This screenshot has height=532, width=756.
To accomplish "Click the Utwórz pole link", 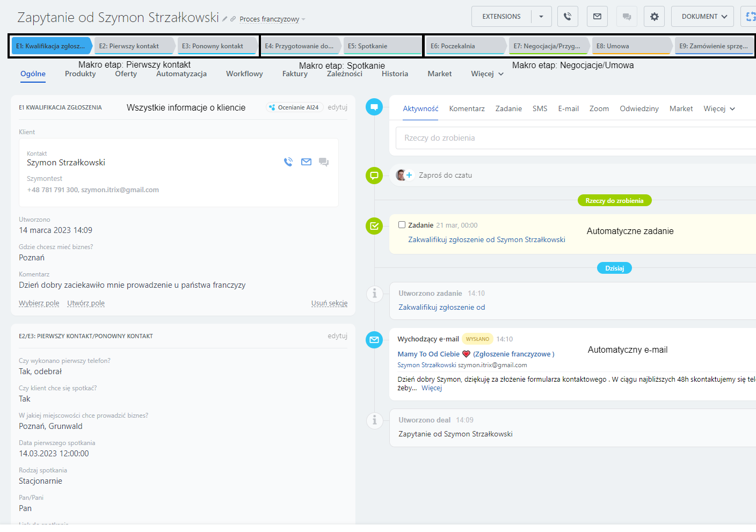I will click(85, 303).
